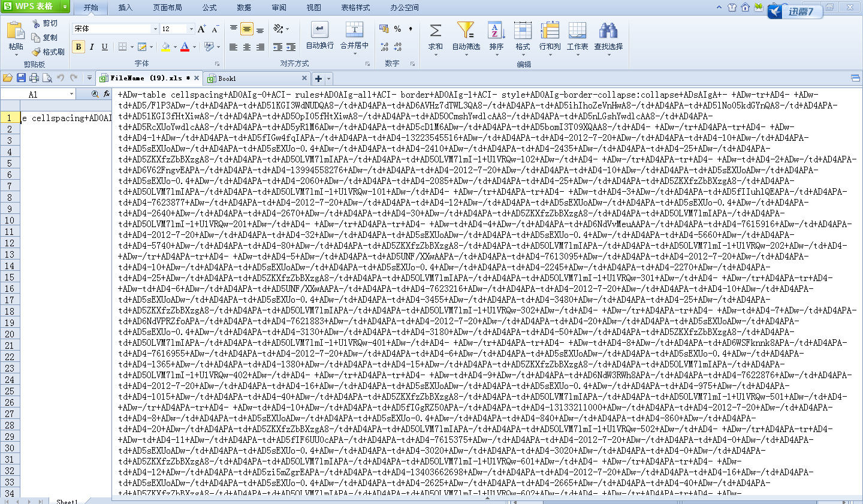Align text to bottom of cell
Screen dimensions: 863x504
click(x=260, y=29)
